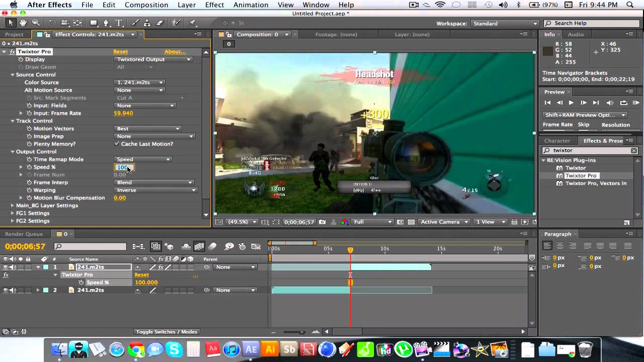The image size is (644, 362).
Task: Switch to the Render Queue tab
Action: (24, 234)
